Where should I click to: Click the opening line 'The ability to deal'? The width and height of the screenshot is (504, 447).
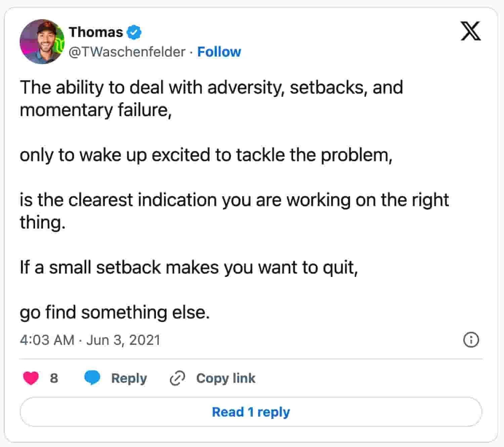click(211, 88)
